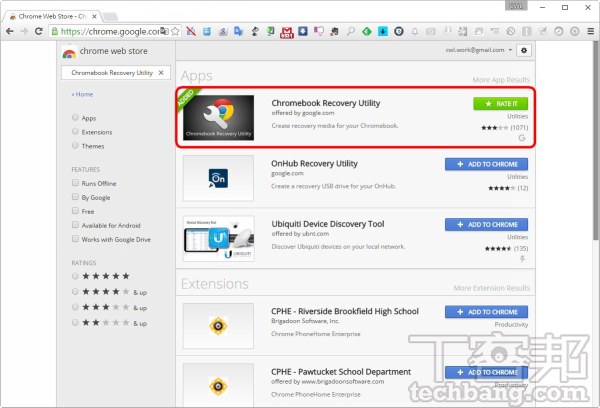The image size is (600, 408).
Task: Click the CPHE Riverside Brookfield thumbnail
Action: [x=218, y=326]
